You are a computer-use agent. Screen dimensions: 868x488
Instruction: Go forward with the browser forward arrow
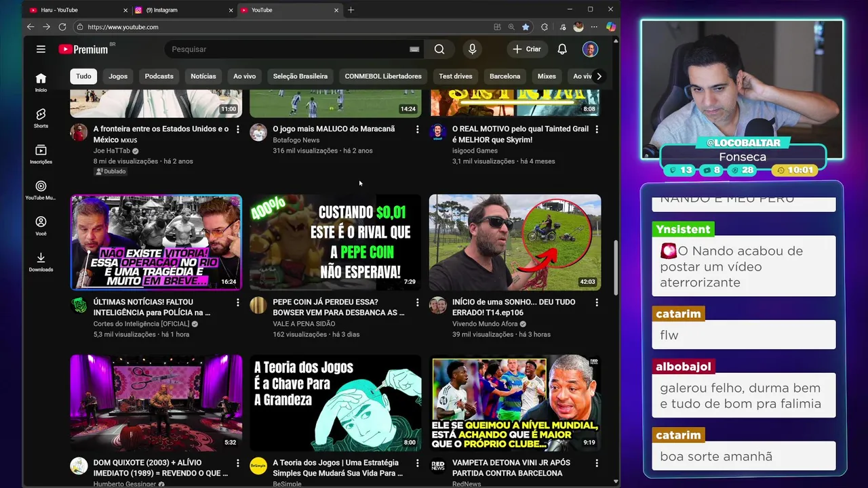pyautogui.click(x=46, y=27)
